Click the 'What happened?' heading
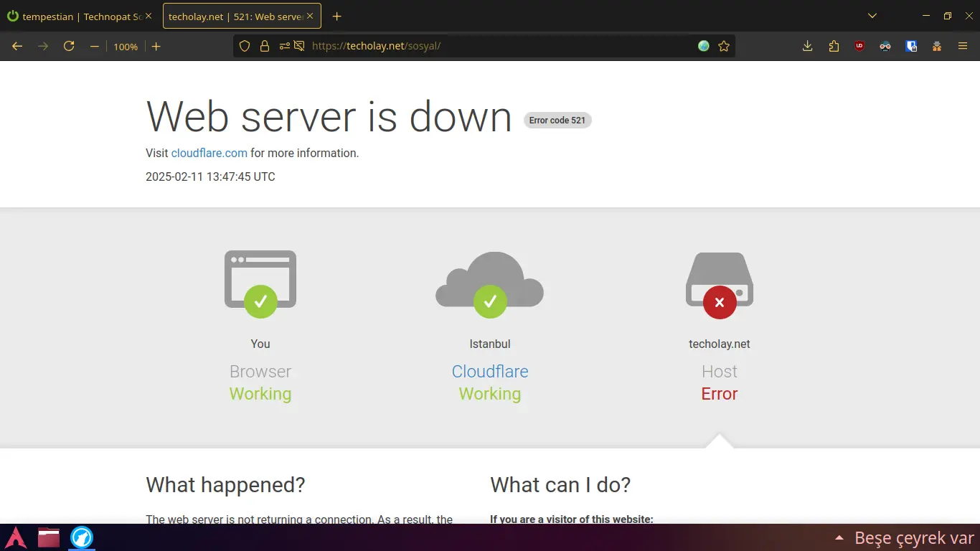This screenshot has height=551, width=980. point(225,485)
